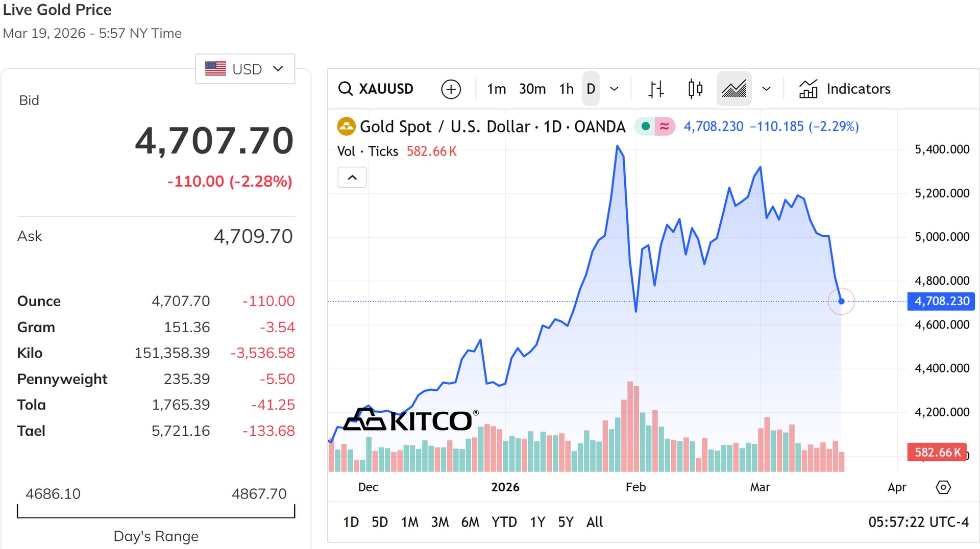Screen dimensions: 980x549
Task: Click the add symbol plus icon
Action: pyautogui.click(x=451, y=89)
